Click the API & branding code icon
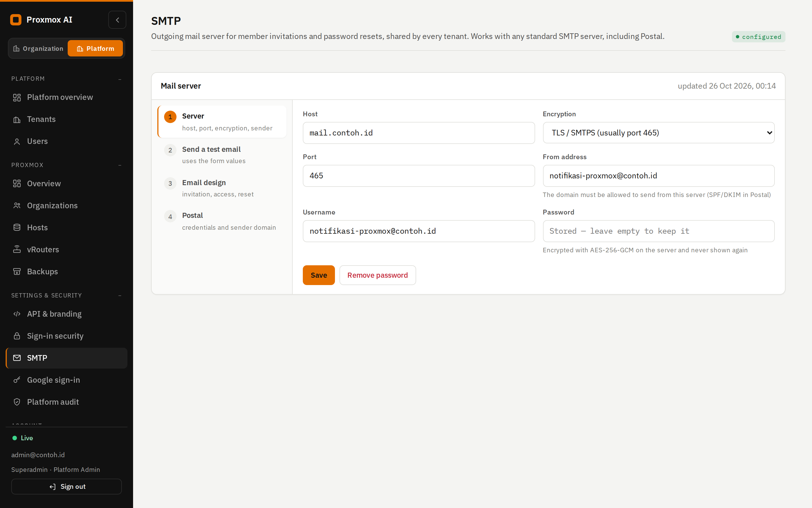This screenshot has height=508, width=812. pyautogui.click(x=17, y=314)
